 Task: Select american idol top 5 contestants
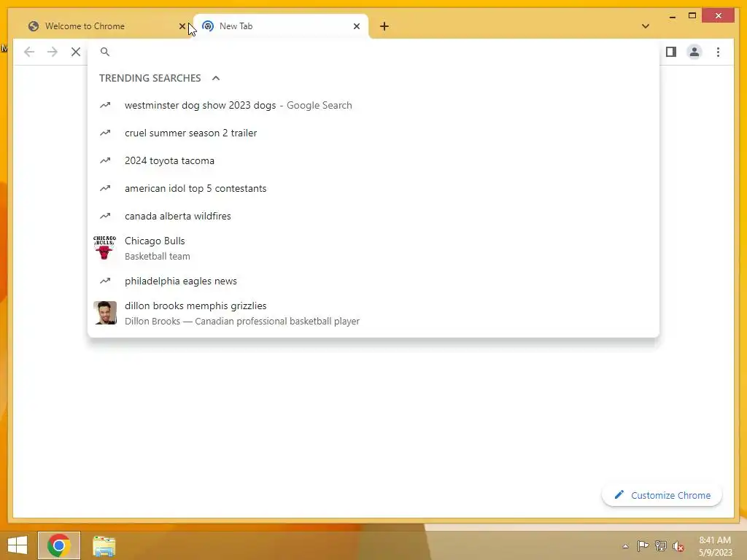tap(373, 188)
